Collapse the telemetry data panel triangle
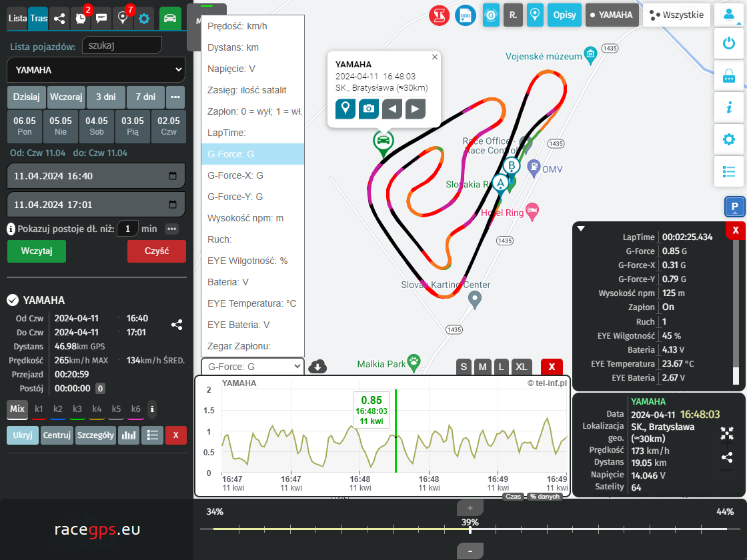747x560 pixels. (581, 229)
